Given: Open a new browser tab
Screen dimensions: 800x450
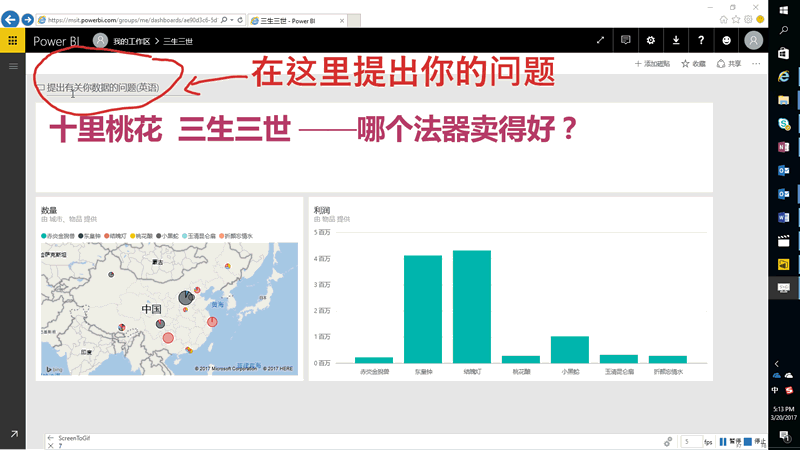Looking at the screenshot, I should coord(354,20).
